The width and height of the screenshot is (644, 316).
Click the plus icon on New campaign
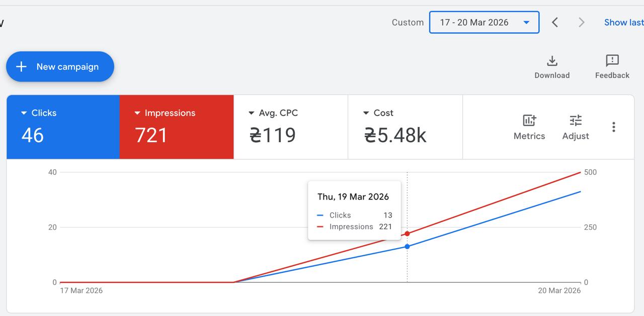(x=21, y=67)
